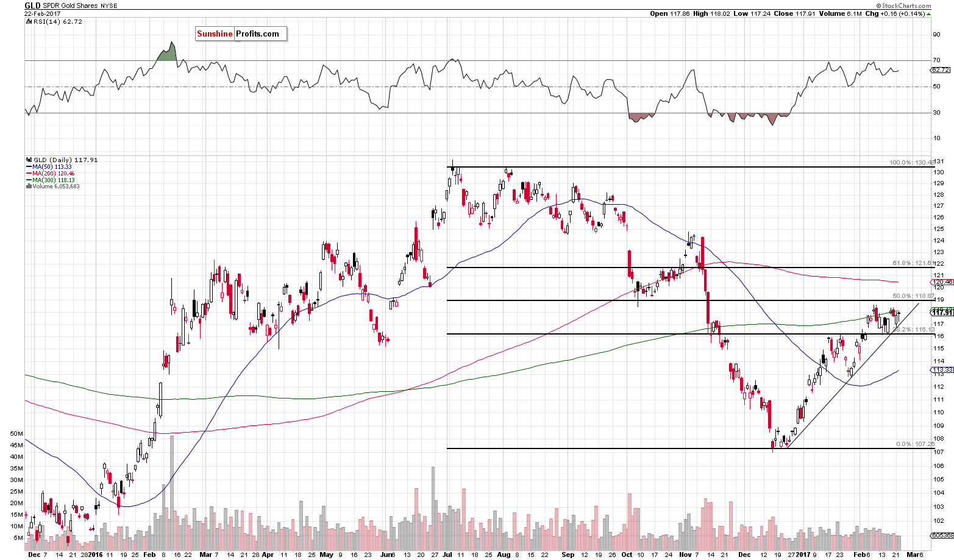Screen dimensions: 954x560
Task: Click the 117.91 last price tag
Action: (x=942, y=312)
